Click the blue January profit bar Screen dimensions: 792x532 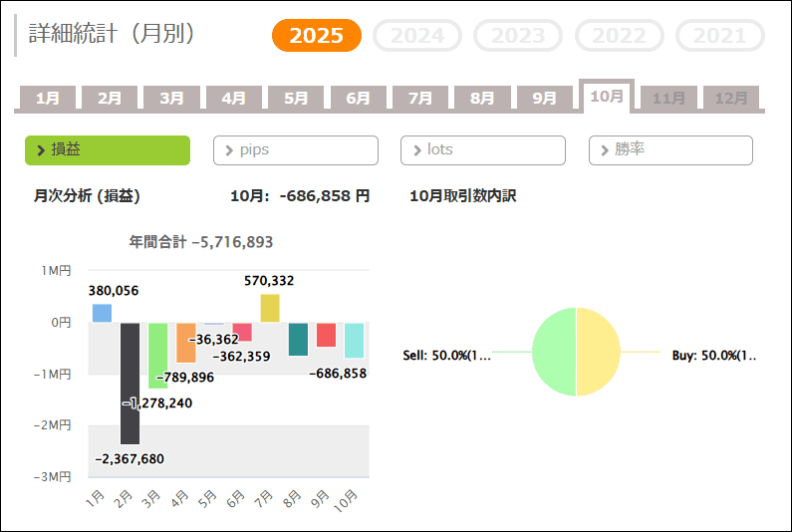102,313
